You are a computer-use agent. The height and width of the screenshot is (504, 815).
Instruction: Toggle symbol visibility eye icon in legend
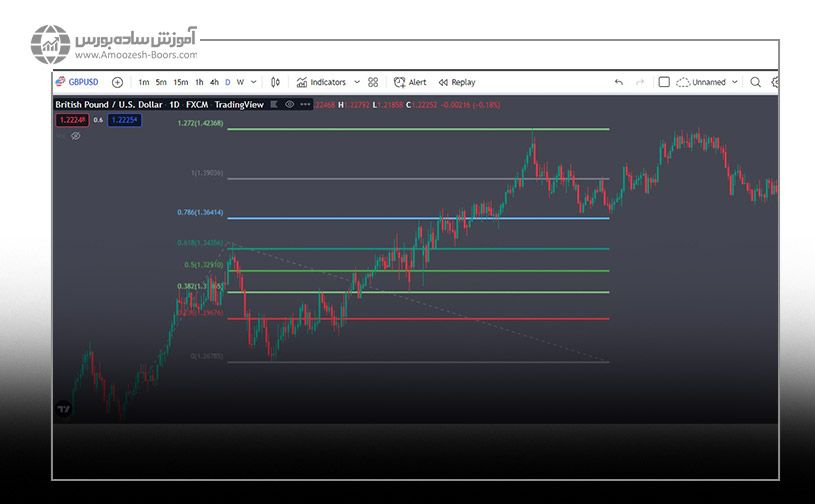click(290, 104)
